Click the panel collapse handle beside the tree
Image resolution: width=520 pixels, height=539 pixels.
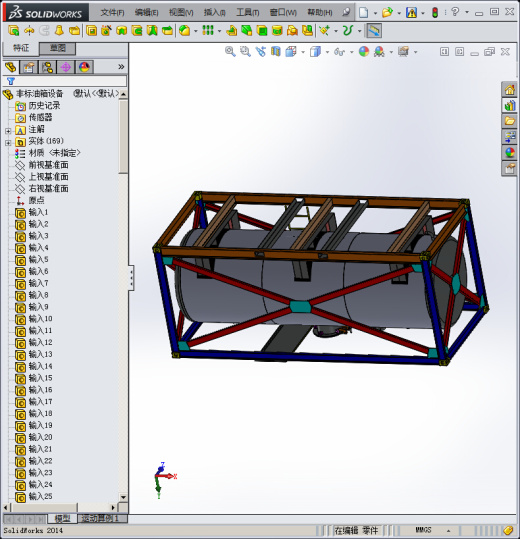tap(131, 278)
